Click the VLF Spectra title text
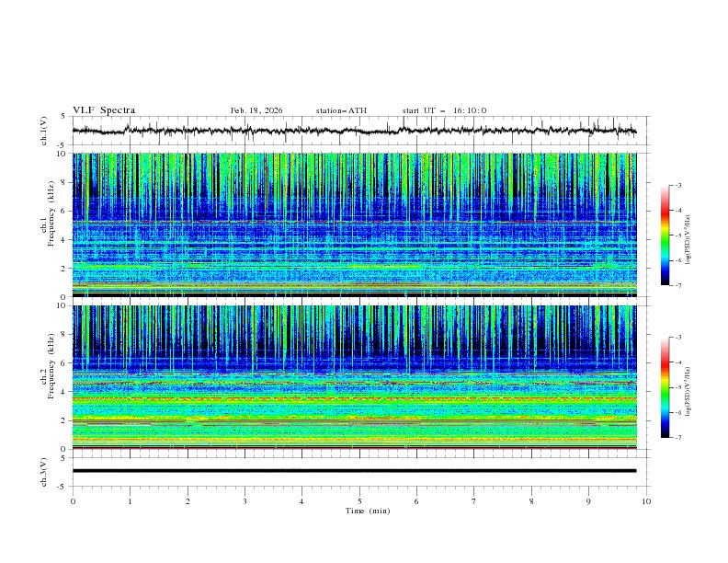The image size is (728, 563). (104, 110)
